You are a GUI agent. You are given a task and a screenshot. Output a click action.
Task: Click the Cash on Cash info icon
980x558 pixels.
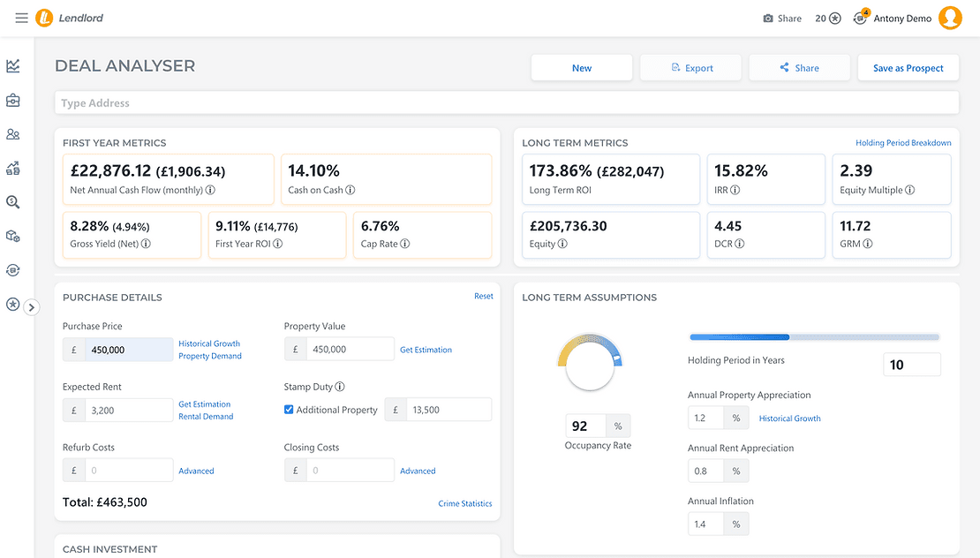[x=350, y=190]
